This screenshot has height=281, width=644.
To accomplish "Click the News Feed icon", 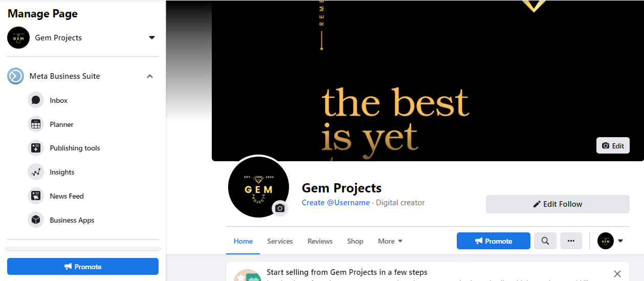I will point(36,196).
